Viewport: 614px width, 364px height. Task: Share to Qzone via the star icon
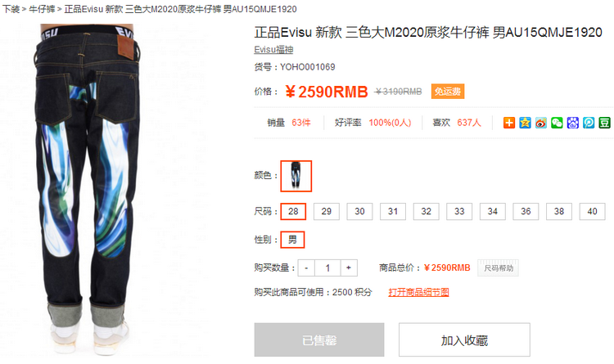coord(525,123)
